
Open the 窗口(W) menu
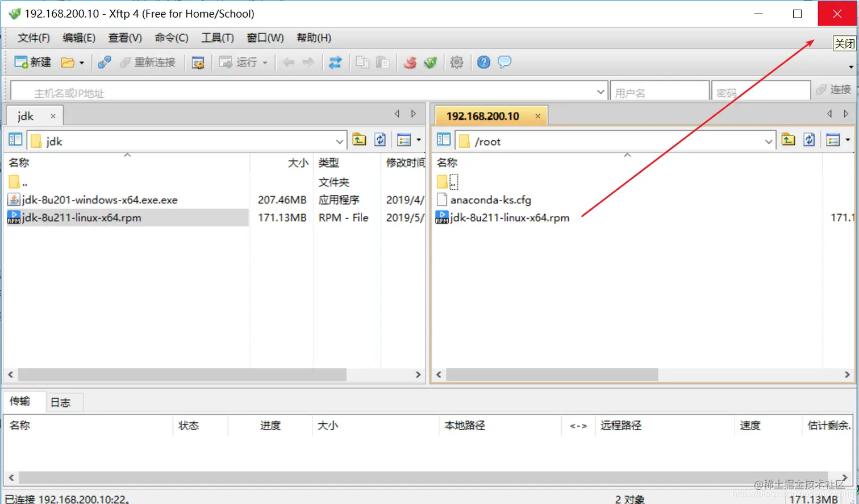[265, 38]
